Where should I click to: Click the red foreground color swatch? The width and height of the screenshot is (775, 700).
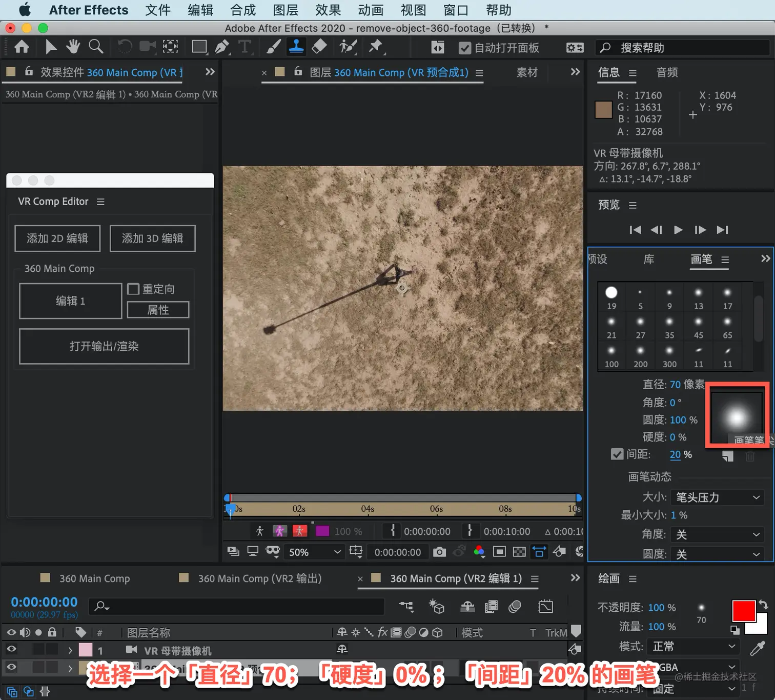coord(743,610)
